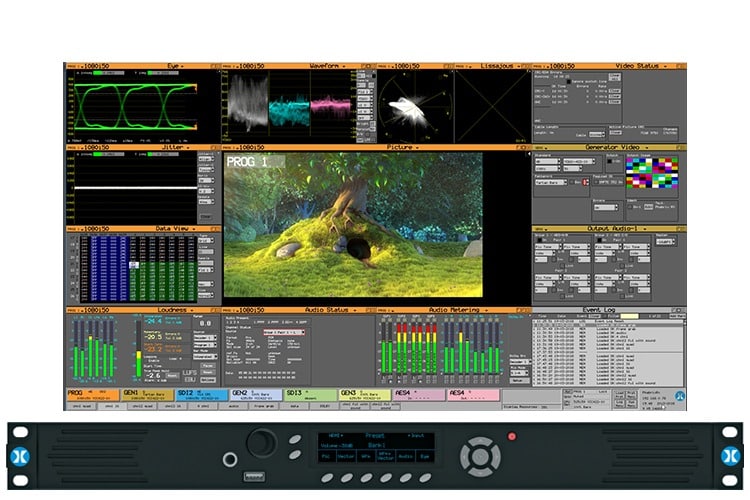Push the soft key beneath the Pic label
Screen dimensions: 750x500
(x=327, y=478)
